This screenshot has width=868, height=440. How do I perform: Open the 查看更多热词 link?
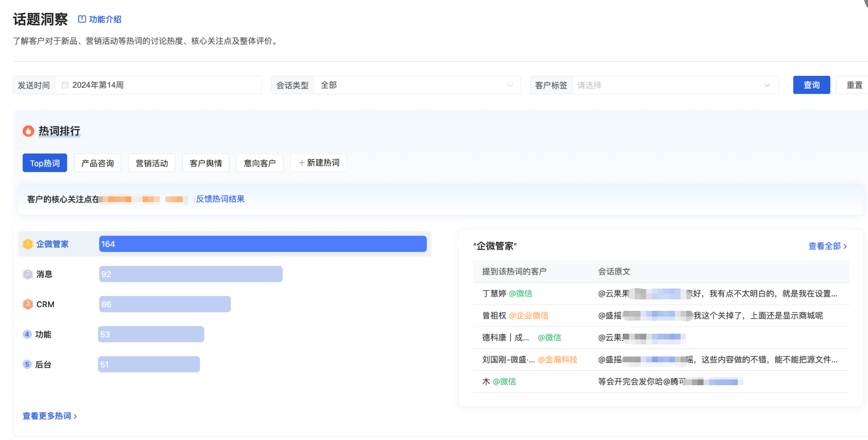(50, 416)
